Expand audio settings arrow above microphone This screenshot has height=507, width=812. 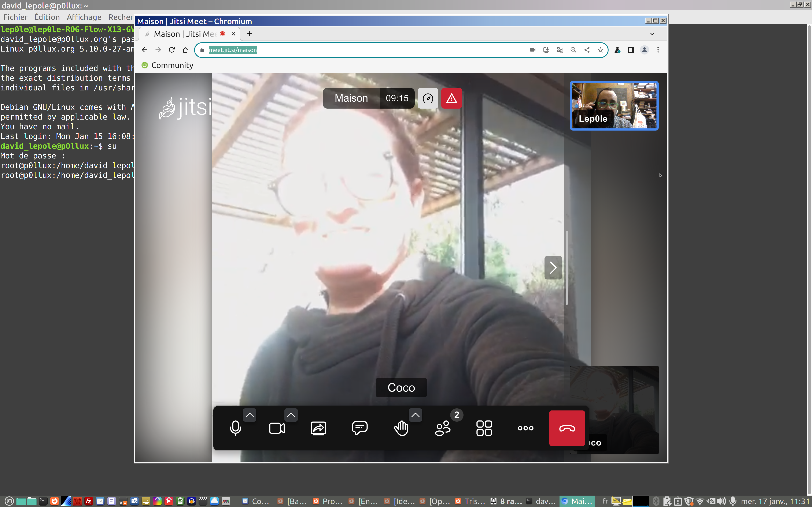(250, 415)
